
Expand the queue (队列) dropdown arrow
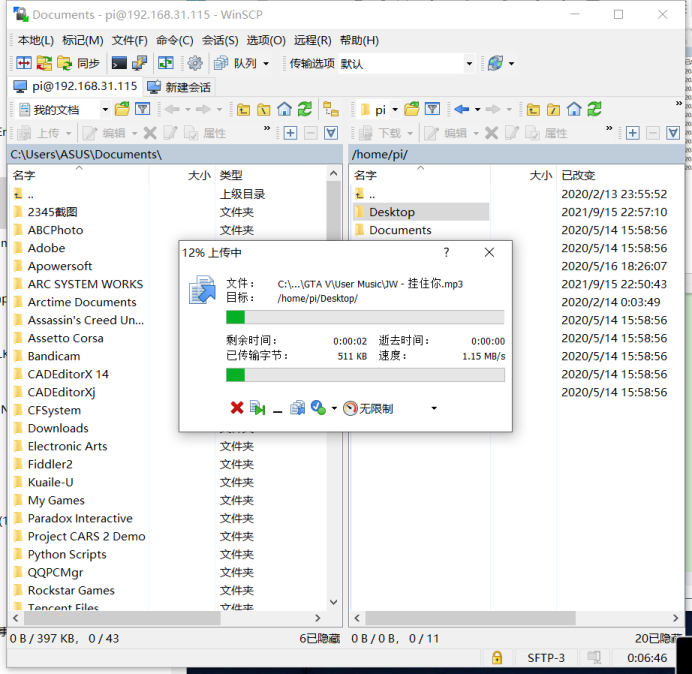pos(266,64)
